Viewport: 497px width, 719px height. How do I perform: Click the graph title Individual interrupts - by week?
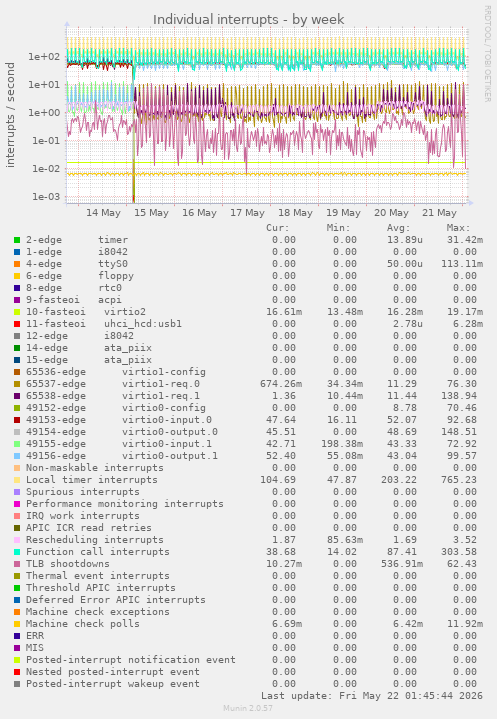(248, 20)
